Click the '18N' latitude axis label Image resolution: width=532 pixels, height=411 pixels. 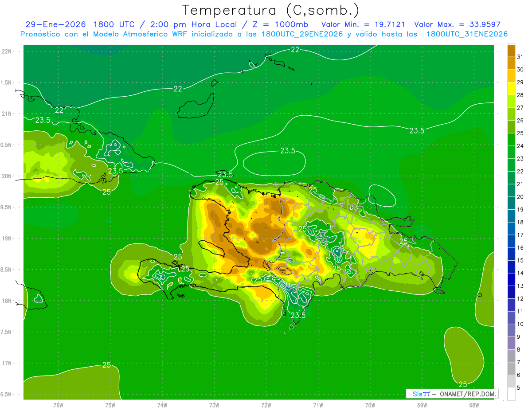[7, 301]
